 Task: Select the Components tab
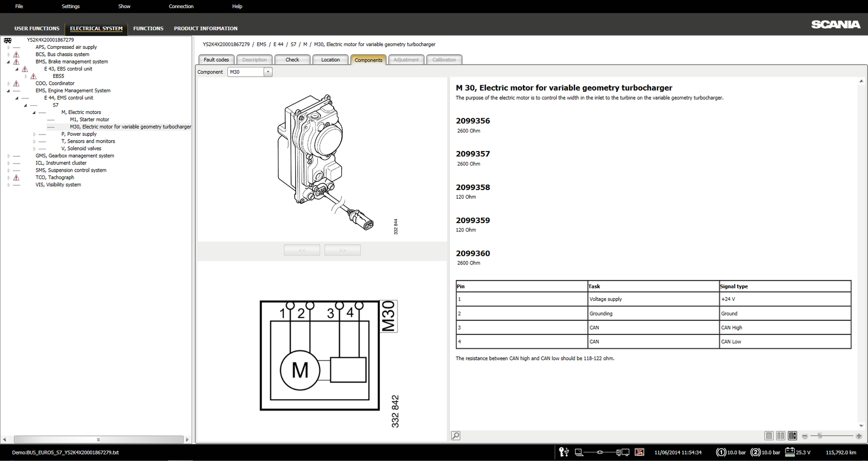tap(368, 60)
